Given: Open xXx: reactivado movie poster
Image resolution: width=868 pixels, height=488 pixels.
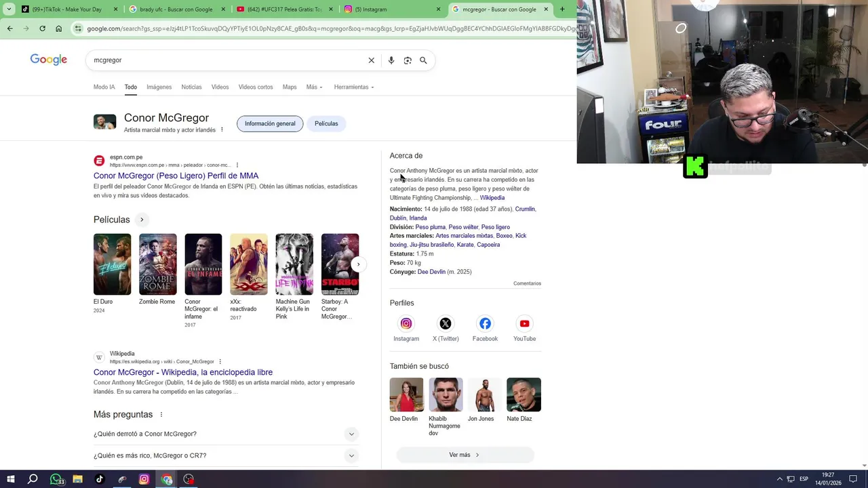Looking at the screenshot, I should [x=248, y=264].
